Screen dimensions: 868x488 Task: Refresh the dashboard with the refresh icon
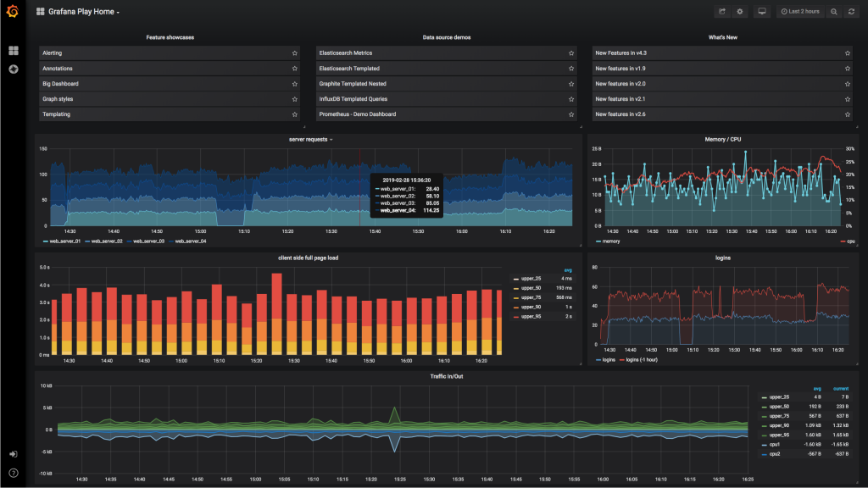(x=850, y=12)
